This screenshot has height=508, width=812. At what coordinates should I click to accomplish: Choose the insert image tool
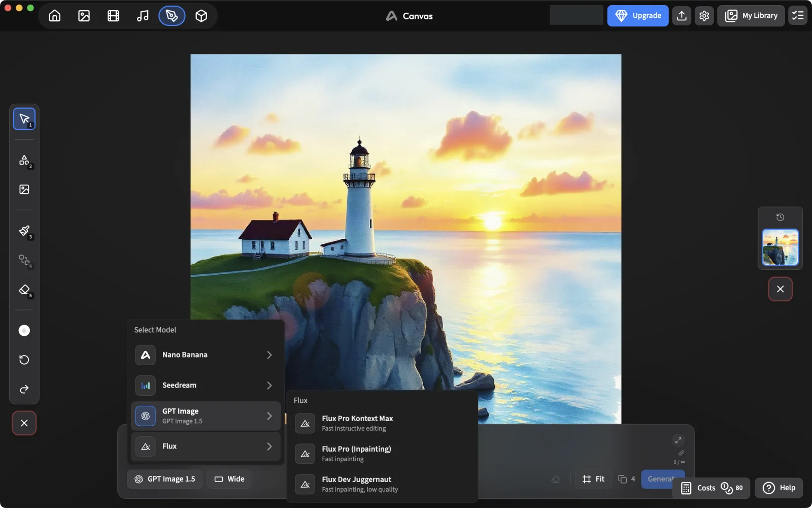point(24,189)
